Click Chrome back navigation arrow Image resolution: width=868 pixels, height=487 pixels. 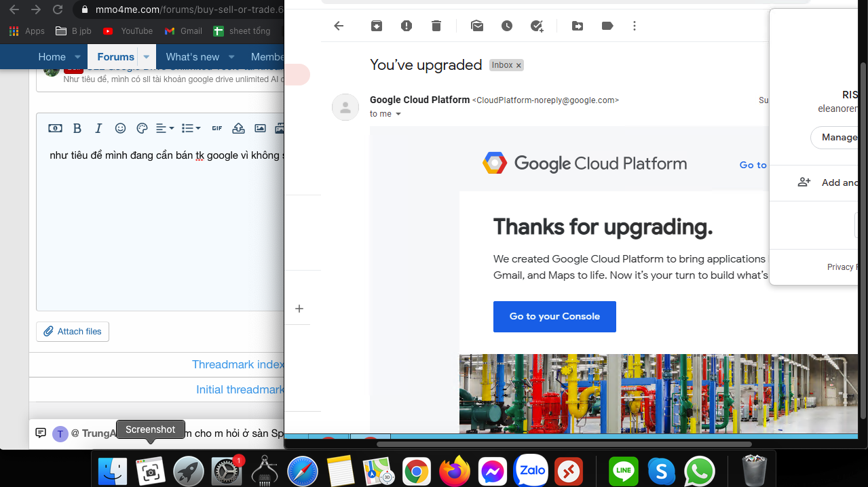(14, 9)
